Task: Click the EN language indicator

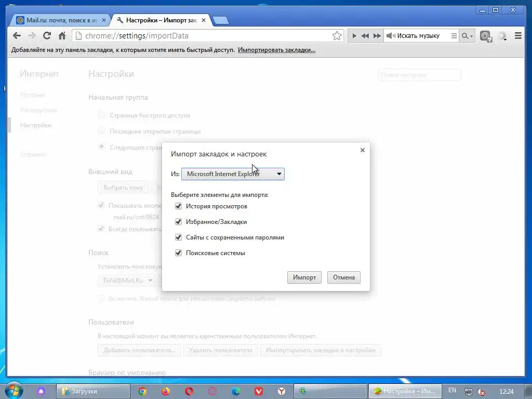Action: (453, 390)
